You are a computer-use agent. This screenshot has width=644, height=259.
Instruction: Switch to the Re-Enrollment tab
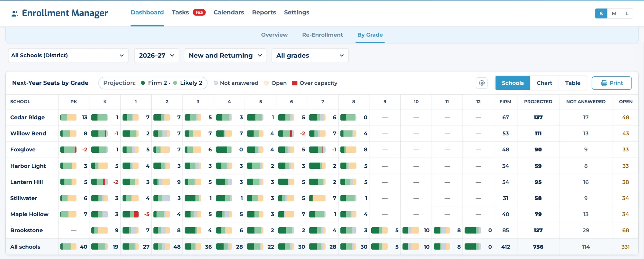pos(323,35)
